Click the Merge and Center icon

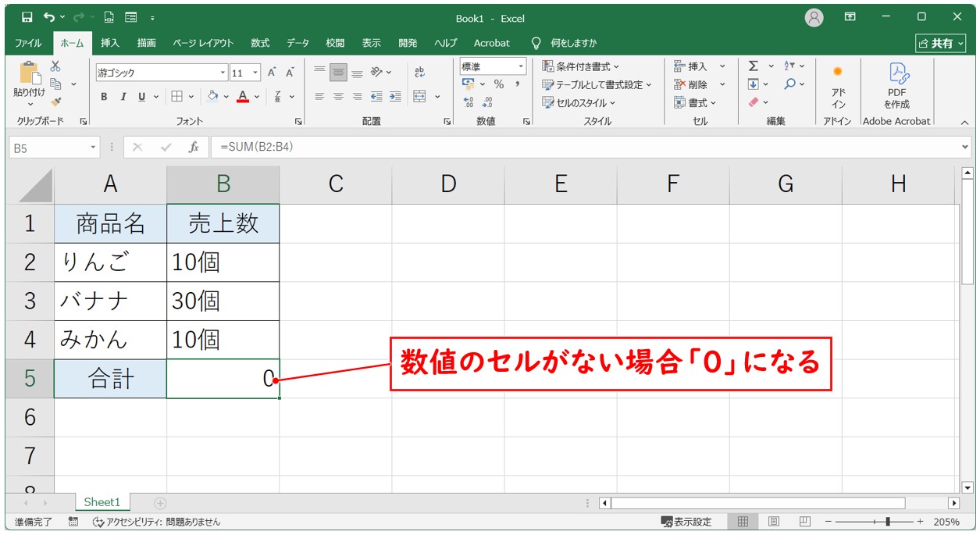(420, 97)
